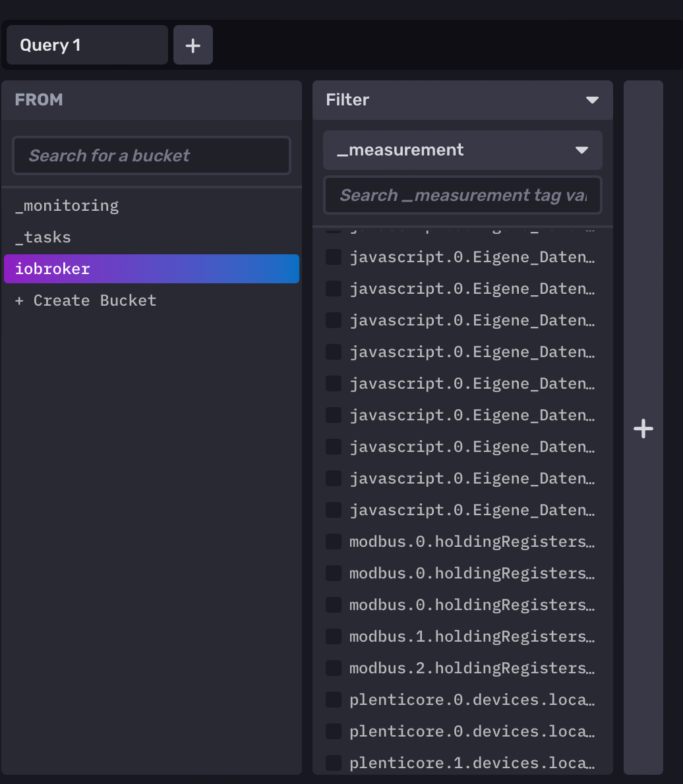Check the first modbus.0.holdingRegisters checkbox
The height and width of the screenshot is (784, 683).
[x=334, y=542]
